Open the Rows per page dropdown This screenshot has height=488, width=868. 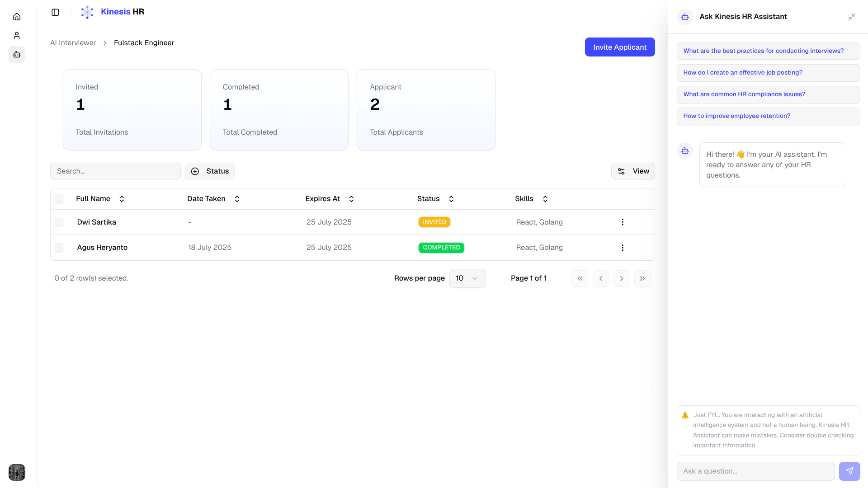tap(467, 278)
